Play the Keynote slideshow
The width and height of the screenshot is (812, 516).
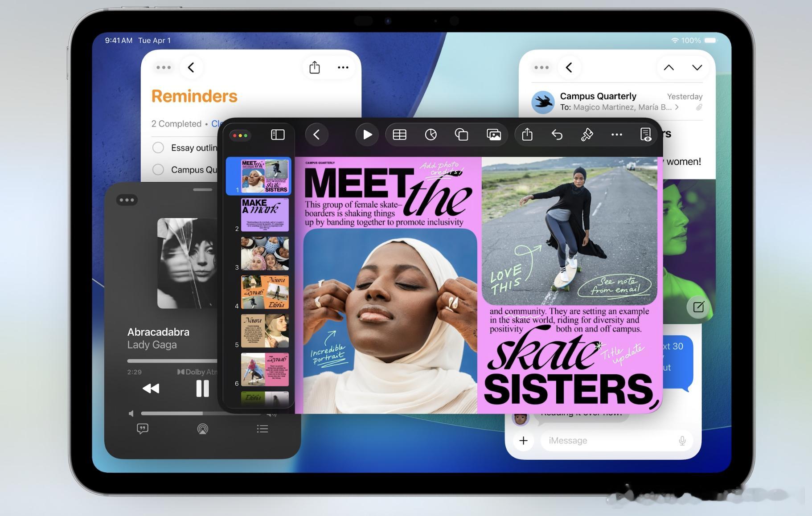coord(367,135)
